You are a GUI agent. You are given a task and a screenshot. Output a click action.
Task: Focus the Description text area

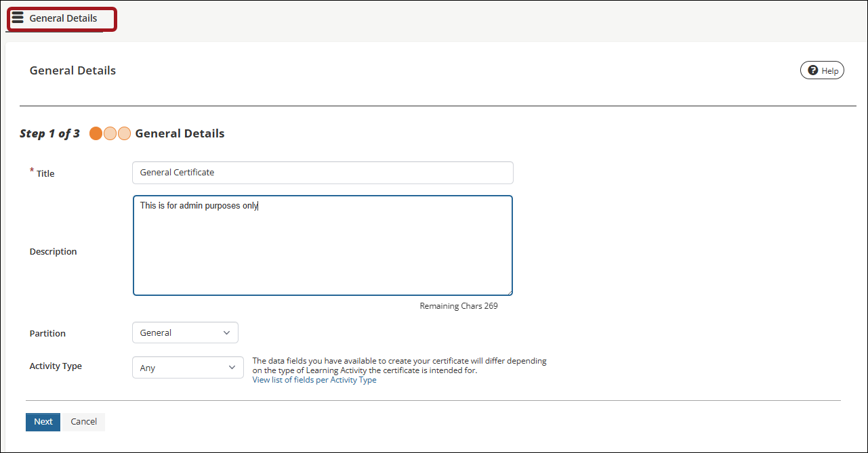pyautogui.click(x=323, y=246)
